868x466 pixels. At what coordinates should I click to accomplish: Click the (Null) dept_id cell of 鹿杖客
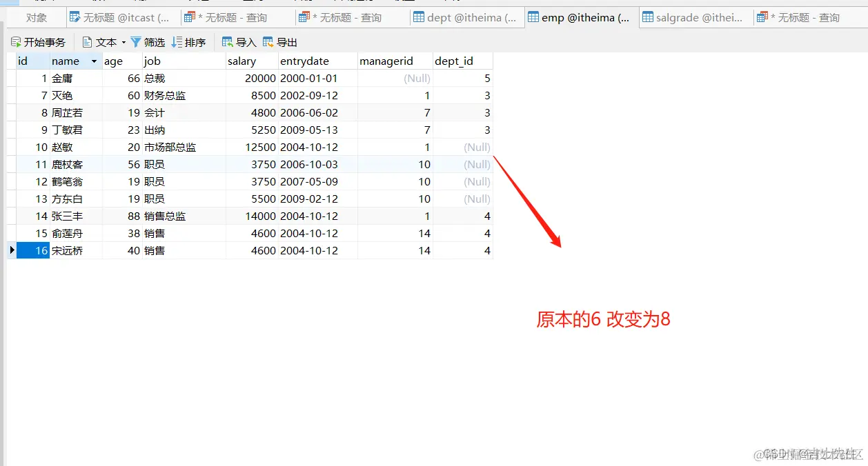(463, 165)
